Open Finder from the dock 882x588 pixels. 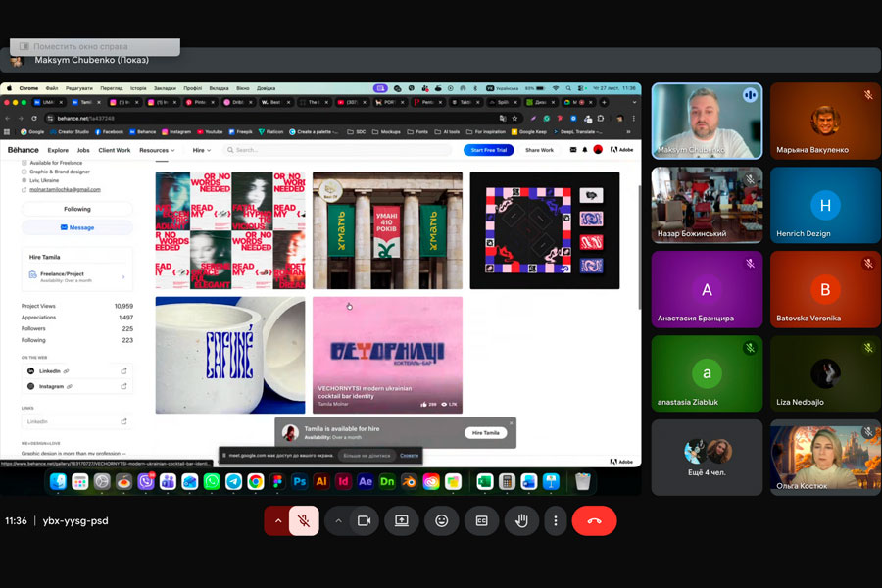58,481
